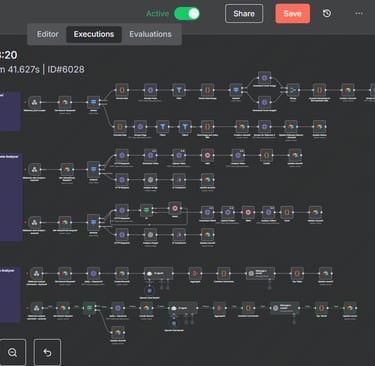
Task: Select the teal Merge node in top row
Action: click(x=293, y=90)
